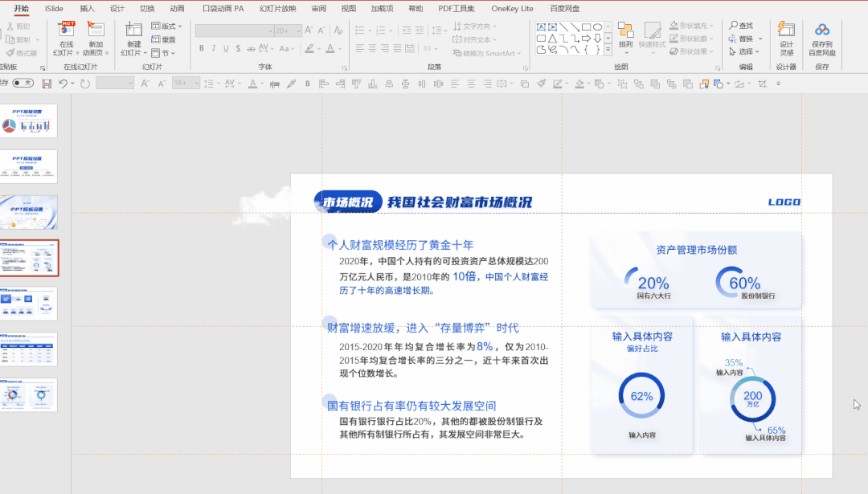Toggle text shadow S button
The height and width of the screenshot is (494, 868).
click(238, 49)
